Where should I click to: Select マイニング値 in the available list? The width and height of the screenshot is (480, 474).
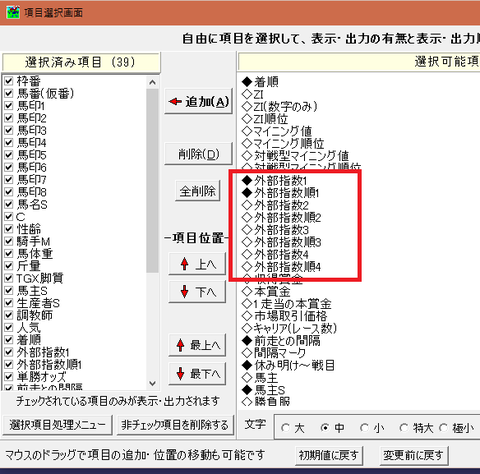click(277, 131)
